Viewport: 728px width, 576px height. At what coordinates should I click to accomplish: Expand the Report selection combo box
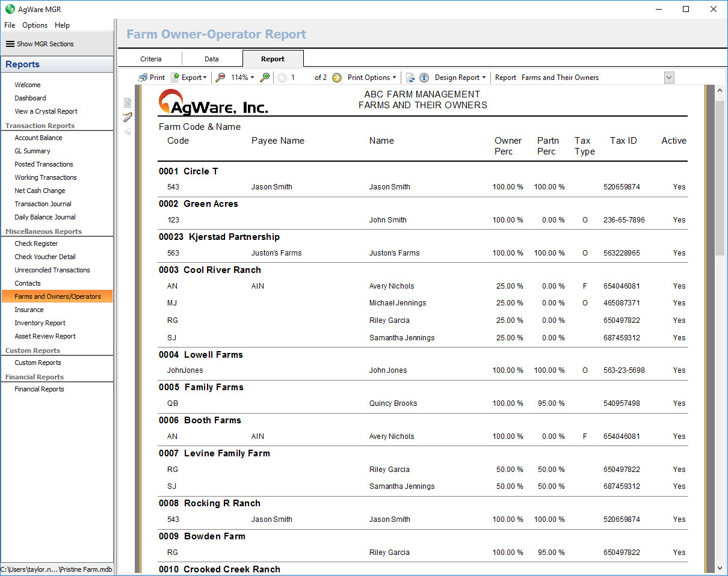(x=669, y=78)
